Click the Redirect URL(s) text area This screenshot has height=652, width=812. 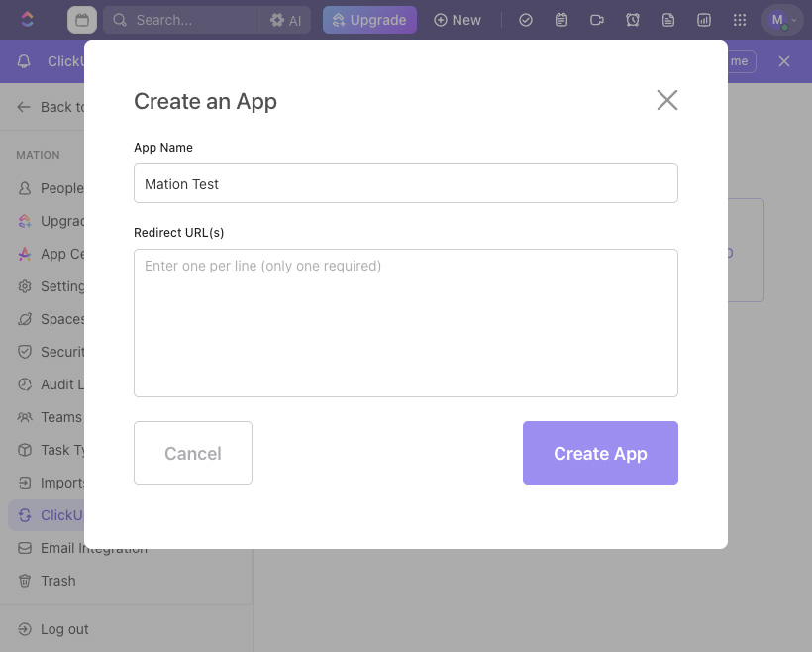coord(405,323)
